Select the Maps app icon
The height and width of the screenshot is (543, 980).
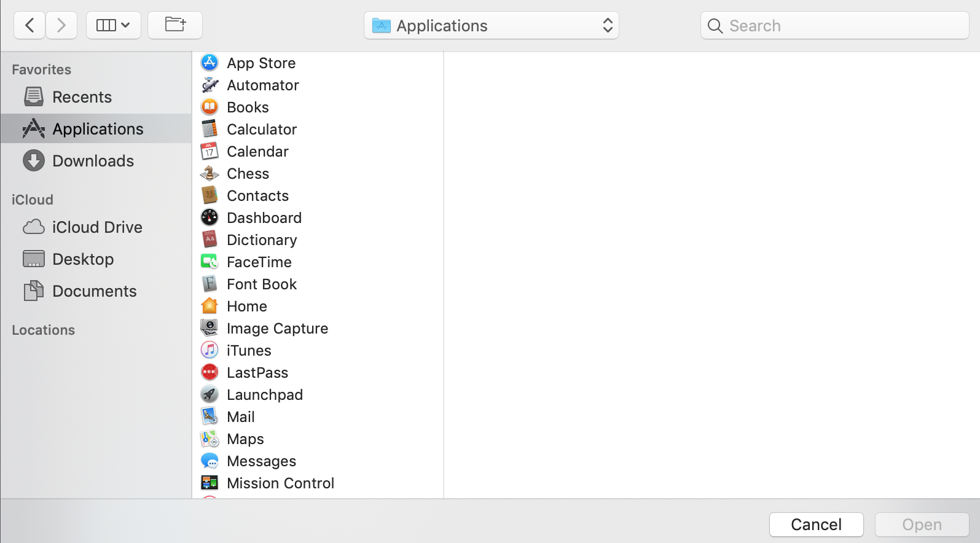210,439
